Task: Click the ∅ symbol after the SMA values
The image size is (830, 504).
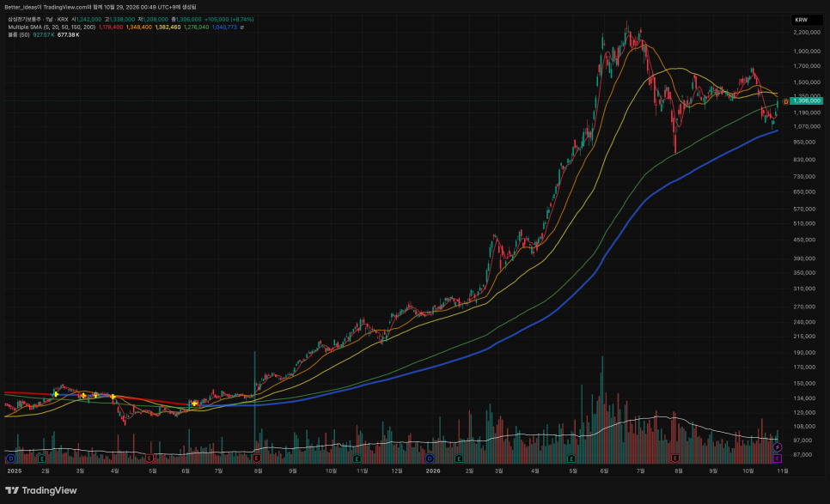Action: pos(242,27)
